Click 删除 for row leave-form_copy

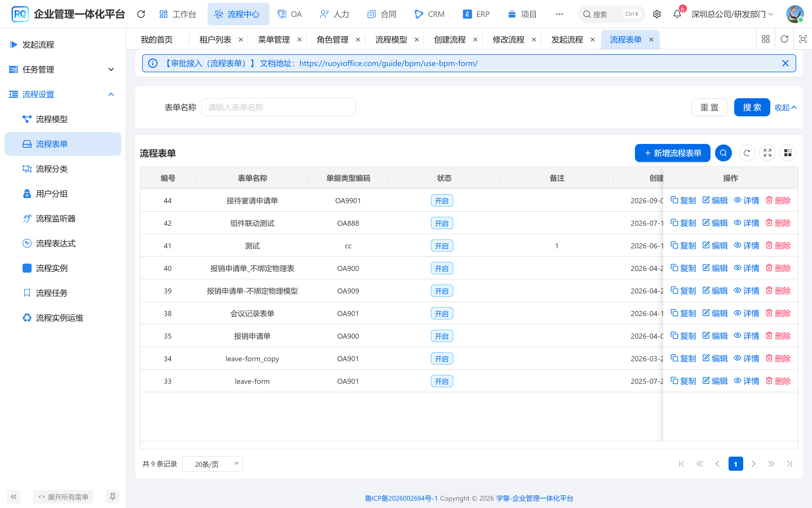coord(778,358)
